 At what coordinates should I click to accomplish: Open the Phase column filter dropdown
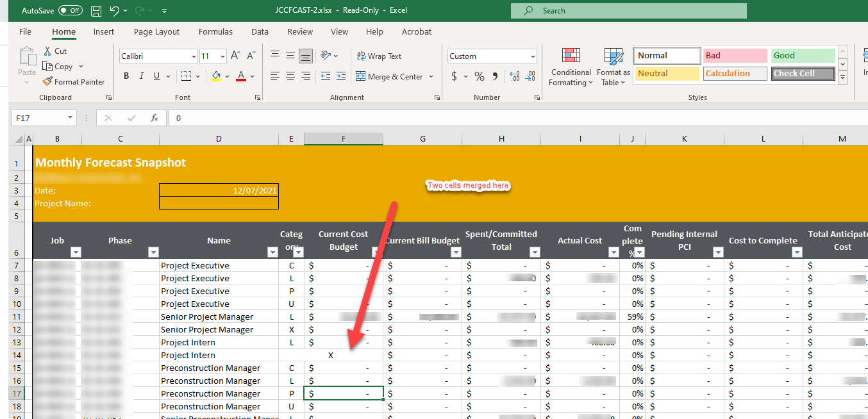(x=153, y=252)
